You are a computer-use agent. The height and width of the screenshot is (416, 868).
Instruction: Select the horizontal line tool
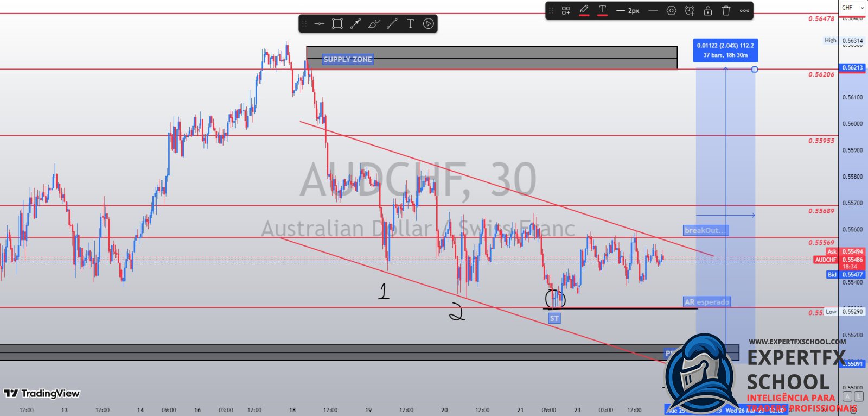319,23
